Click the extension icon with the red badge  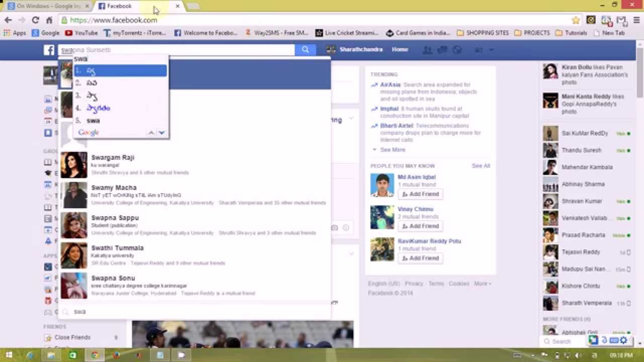[606, 20]
